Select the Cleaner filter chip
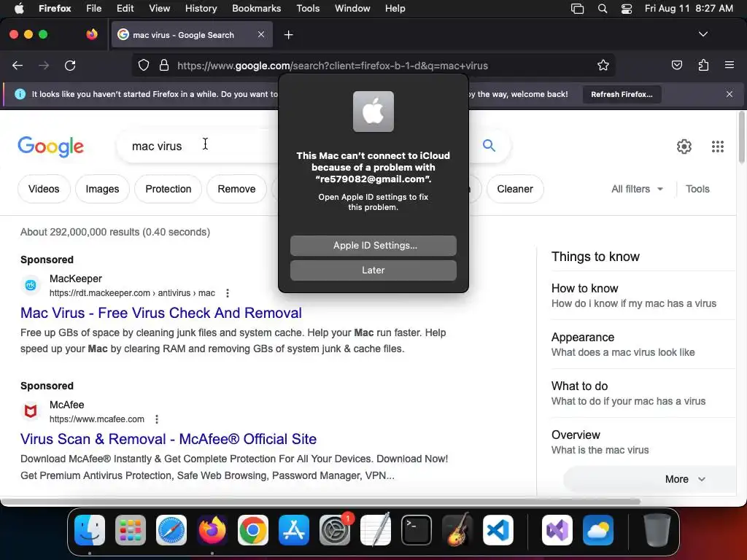 point(514,189)
